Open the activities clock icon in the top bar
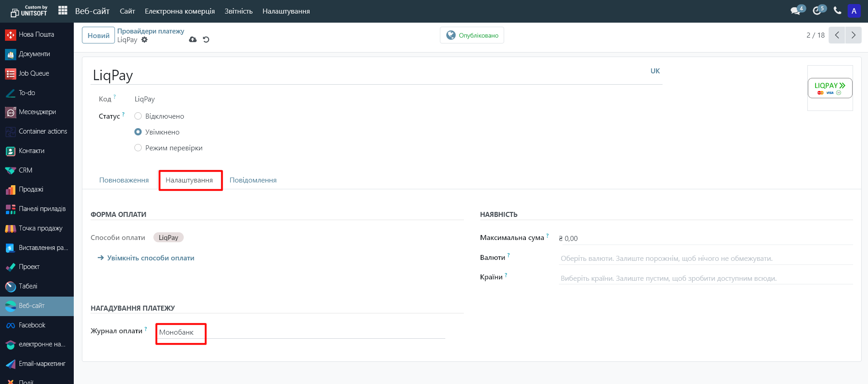The image size is (868, 384). (817, 11)
